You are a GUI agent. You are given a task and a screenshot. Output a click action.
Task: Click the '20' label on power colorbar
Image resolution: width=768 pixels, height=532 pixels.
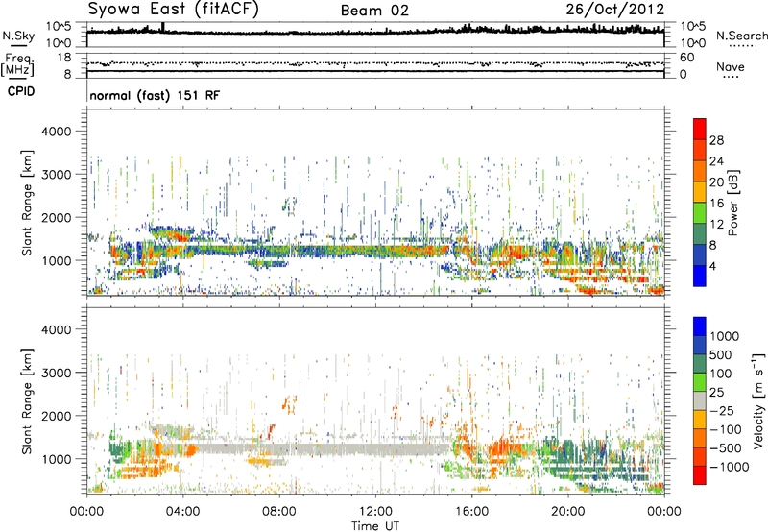(x=716, y=182)
